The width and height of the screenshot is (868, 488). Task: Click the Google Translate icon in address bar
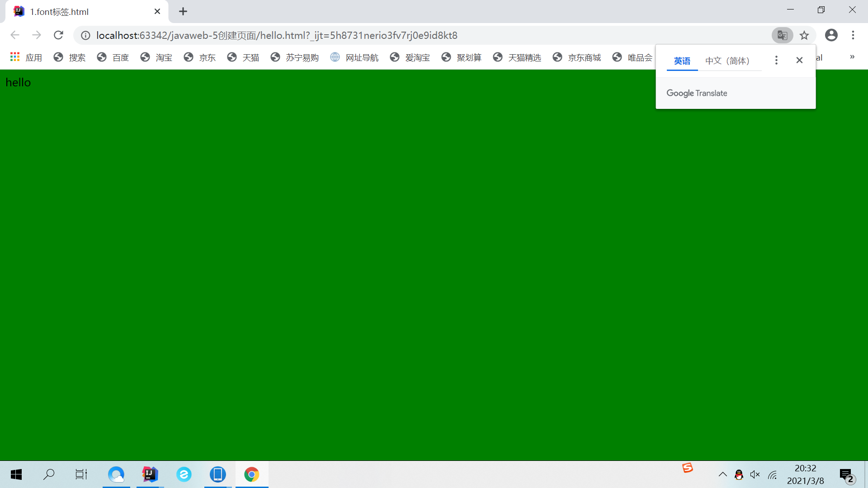782,35
